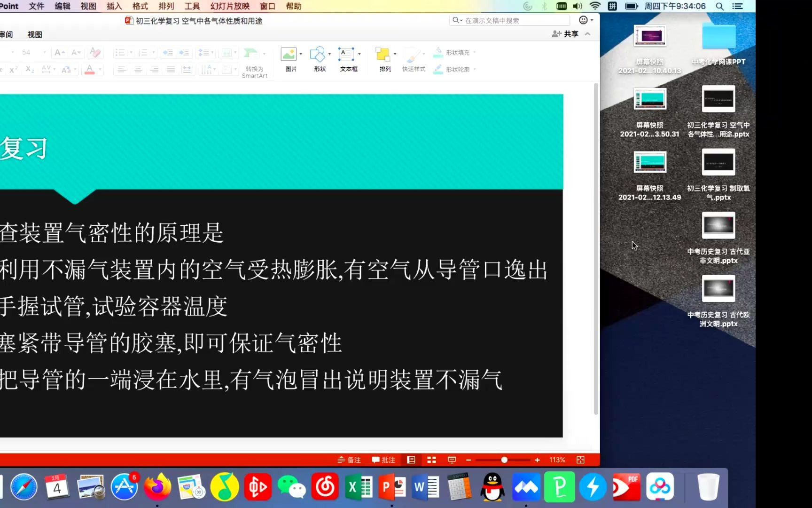This screenshot has width=812, height=508.
Task: Collapse the ribbon with the chevron
Action: (x=588, y=34)
